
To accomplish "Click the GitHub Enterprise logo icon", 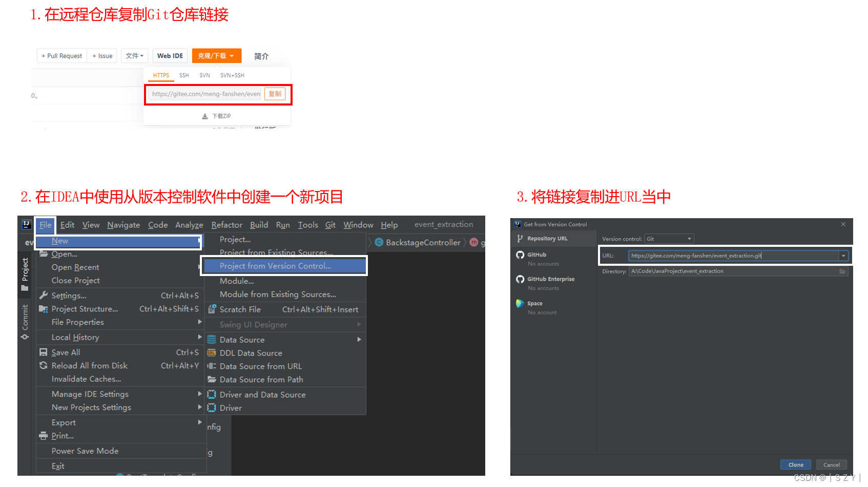I will pos(520,279).
